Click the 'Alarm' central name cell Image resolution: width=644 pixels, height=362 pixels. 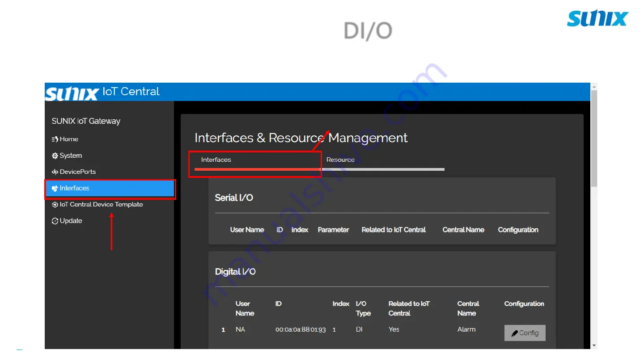[x=466, y=329]
